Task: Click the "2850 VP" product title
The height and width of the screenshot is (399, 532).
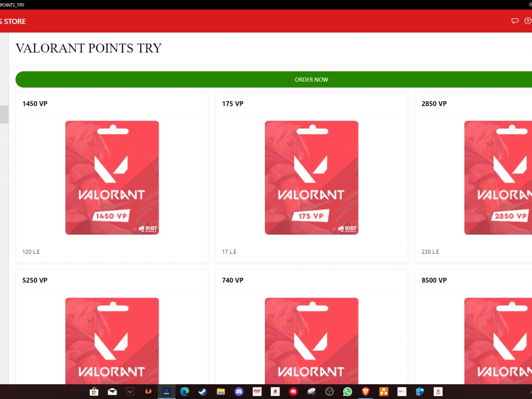Action: pyautogui.click(x=434, y=104)
